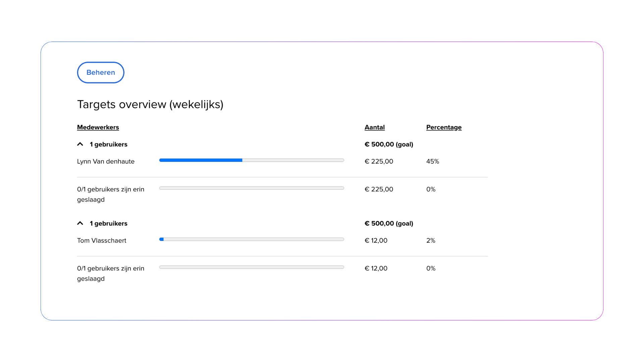Sort by Aantal column header
Viewport: 644px width, 362px height.
(x=374, y=127)
